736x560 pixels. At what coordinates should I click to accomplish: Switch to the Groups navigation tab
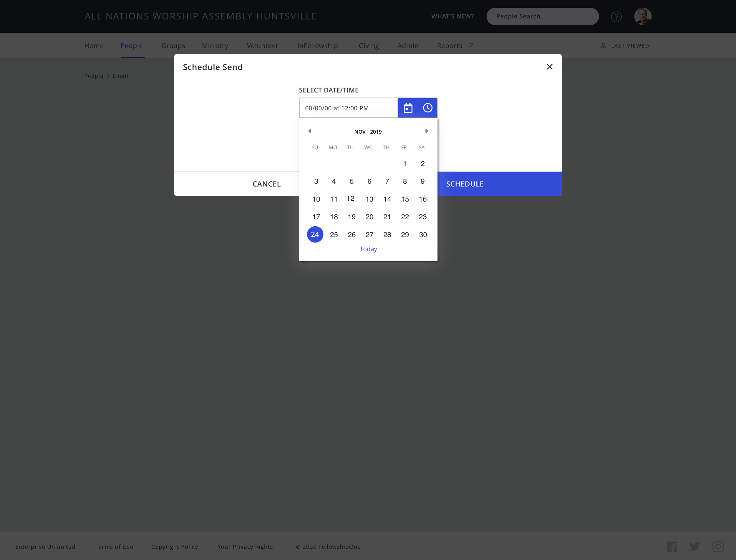click(173, 46)
